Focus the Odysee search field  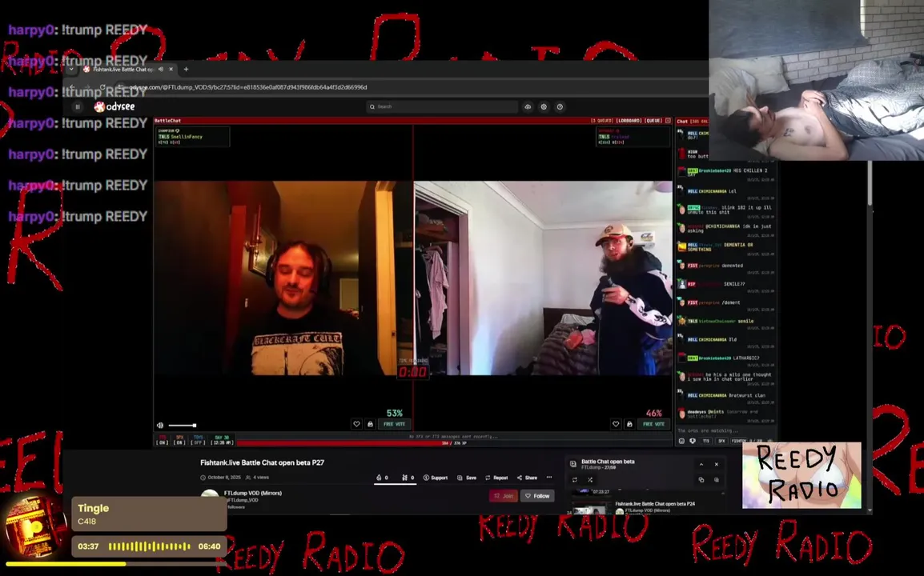click(x=442, y=106)
